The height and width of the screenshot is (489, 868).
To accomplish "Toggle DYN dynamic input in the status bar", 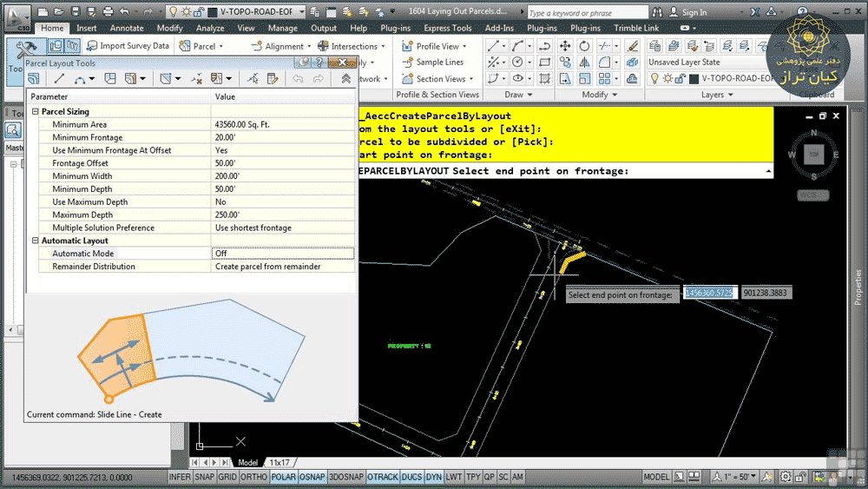I will click(x=434, y=477).
